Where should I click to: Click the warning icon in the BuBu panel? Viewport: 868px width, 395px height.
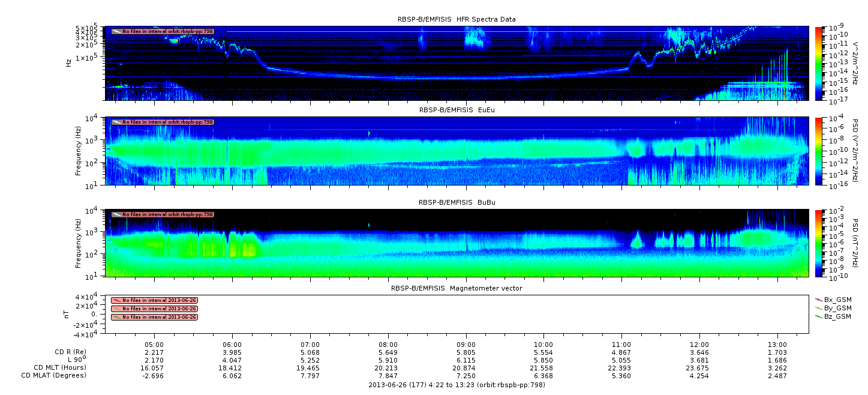tap(116, 214)
